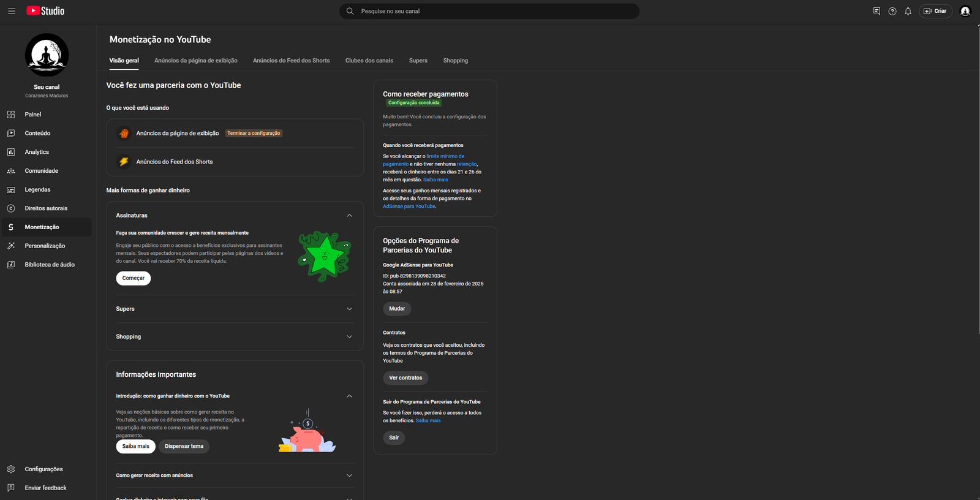Open the account avatar menu
Image resolution: width=980 pixels, height=500 pixels.
tap(965, 11)
